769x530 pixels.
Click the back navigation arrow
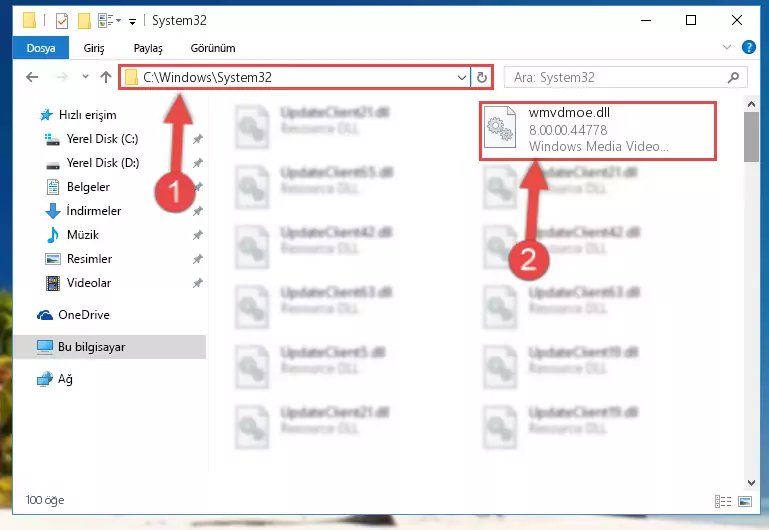click(32, 77)
